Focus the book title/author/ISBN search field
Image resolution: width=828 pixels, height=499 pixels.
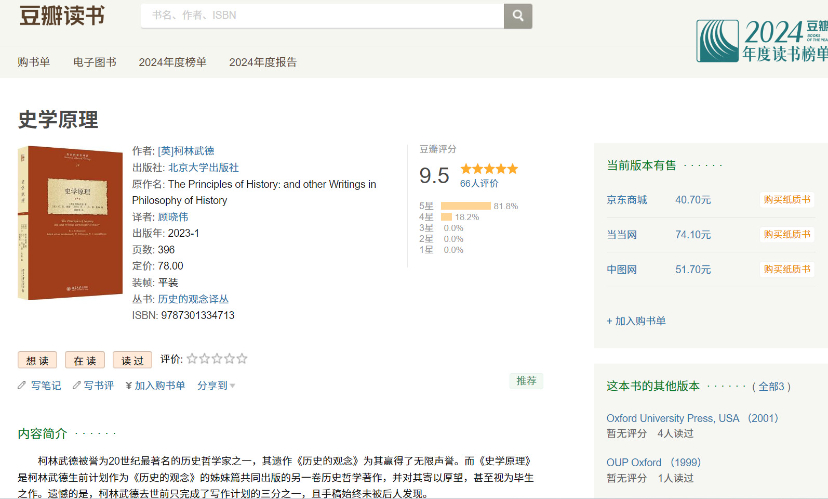coord(323,16)
